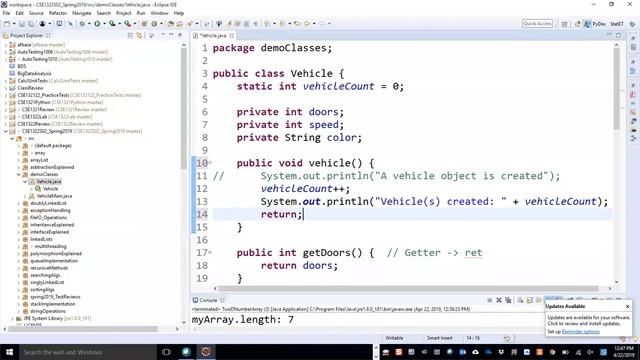The height and width of the screenshot is (360, 640).
Task: Click the New Java Class icon
Action: (154, 24)
